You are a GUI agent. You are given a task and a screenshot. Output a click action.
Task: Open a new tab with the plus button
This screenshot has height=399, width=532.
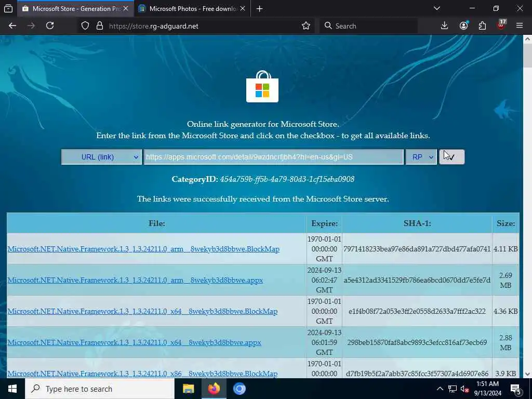tap(260, 9)
